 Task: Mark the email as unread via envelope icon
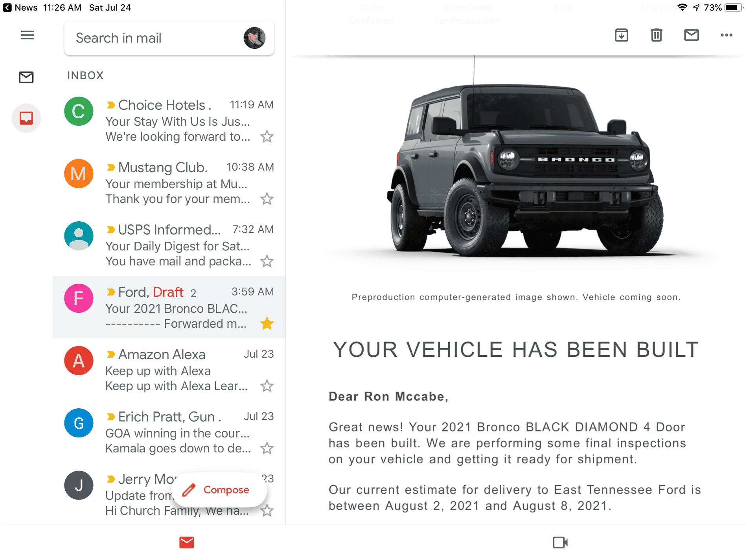coord(691,35)
